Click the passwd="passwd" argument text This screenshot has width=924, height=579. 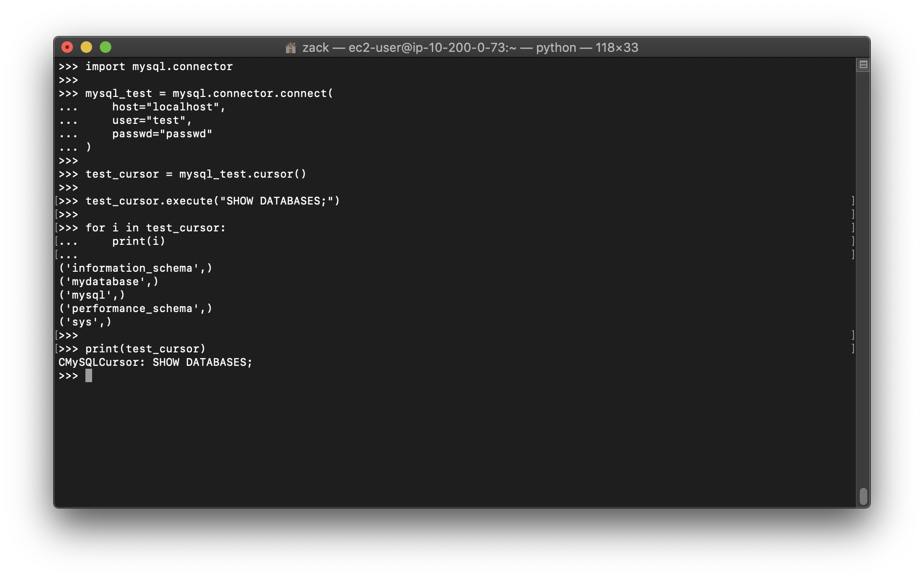[162, 134]
